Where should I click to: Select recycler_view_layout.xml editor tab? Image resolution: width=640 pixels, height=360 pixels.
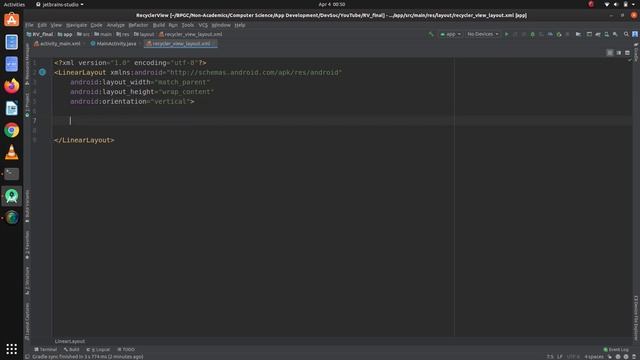click(x=180, y=44)
